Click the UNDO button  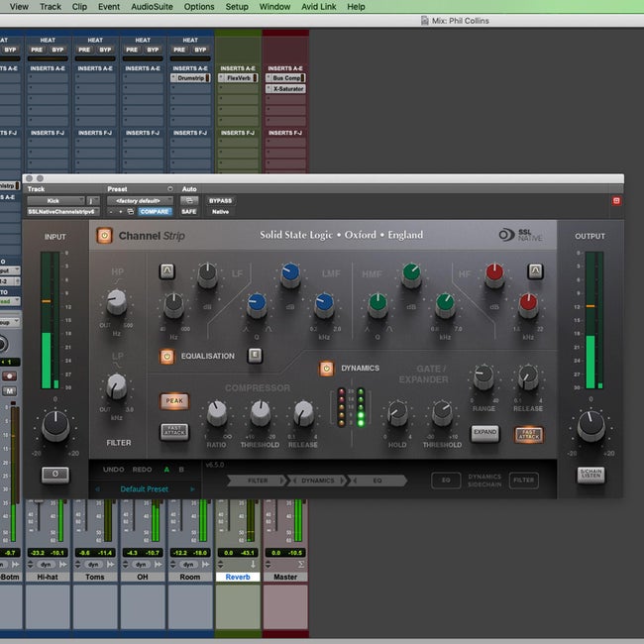(113, 470)
